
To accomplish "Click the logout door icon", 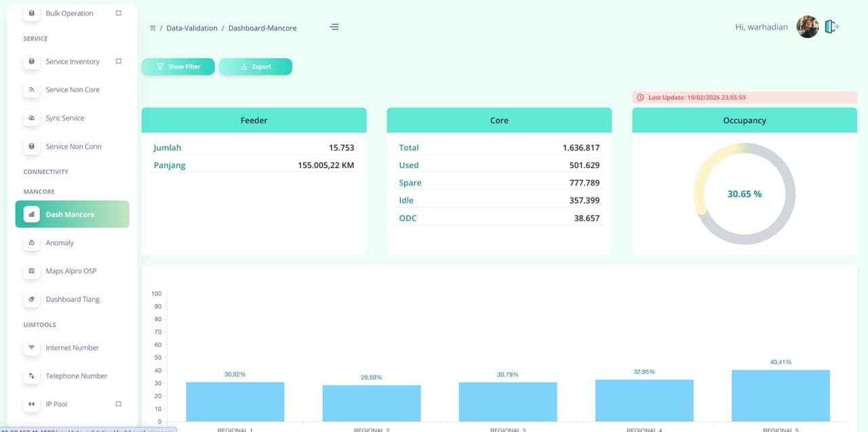I will [831, 27].
